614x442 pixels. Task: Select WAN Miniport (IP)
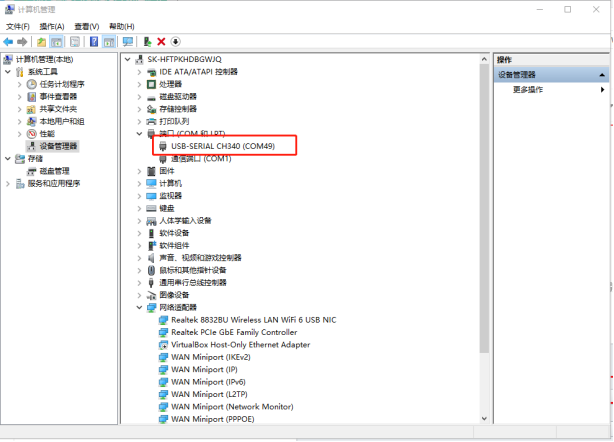click(x=204, y=370)
